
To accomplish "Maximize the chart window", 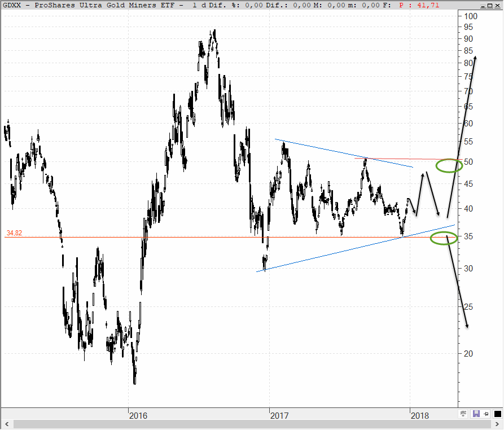I will pyautogui.click(x=490, y=6).
